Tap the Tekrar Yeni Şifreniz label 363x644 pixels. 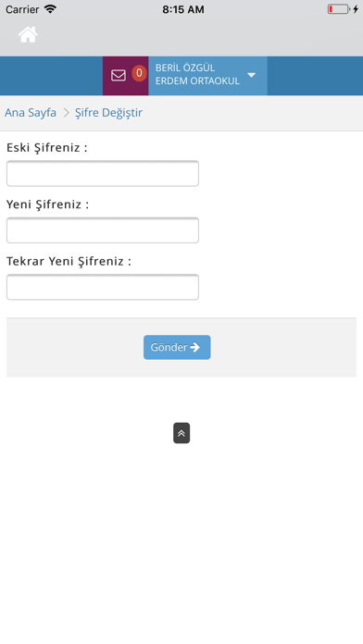pyautogui.click(x=69, y=261)
